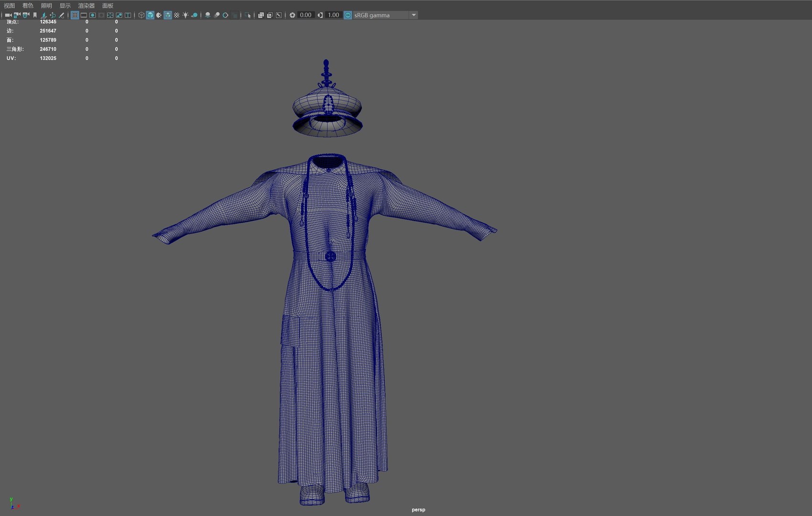Screen dimensions: 812x516
Task: Toggle use all lights icon
Action: (185, 15)
